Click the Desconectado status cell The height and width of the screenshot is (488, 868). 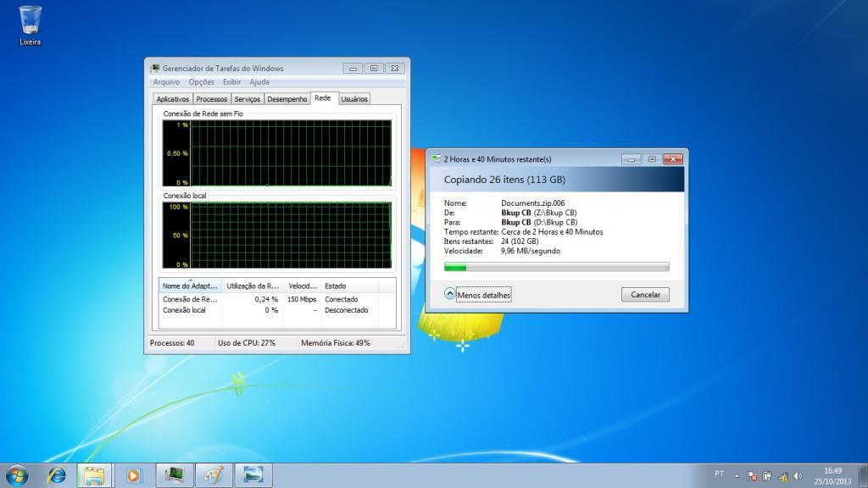347,310
